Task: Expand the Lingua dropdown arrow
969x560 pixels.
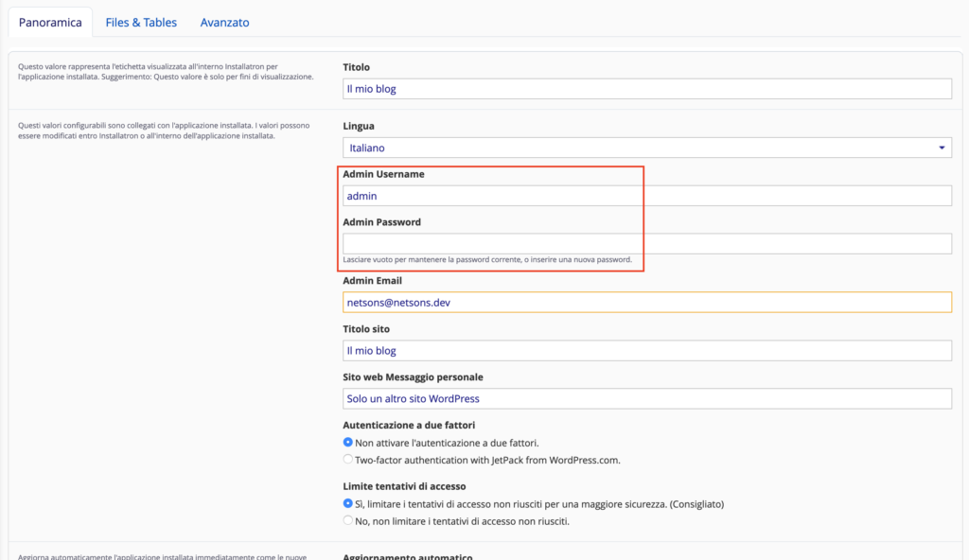Action: 942,148
